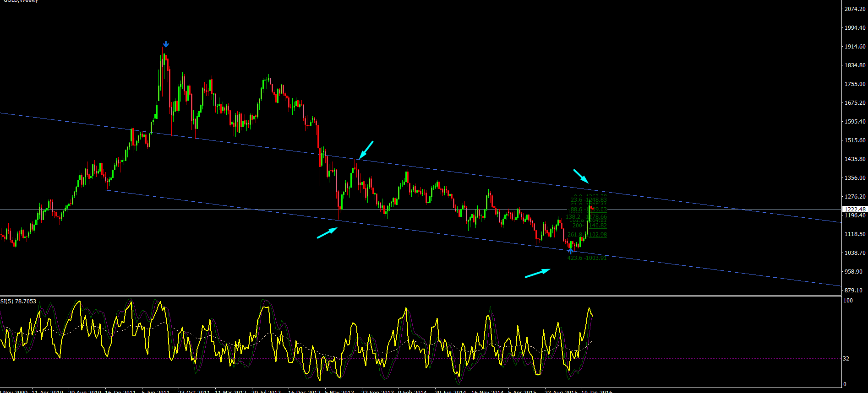Click the 1118.50 price axis label

(x=855, y=234)
